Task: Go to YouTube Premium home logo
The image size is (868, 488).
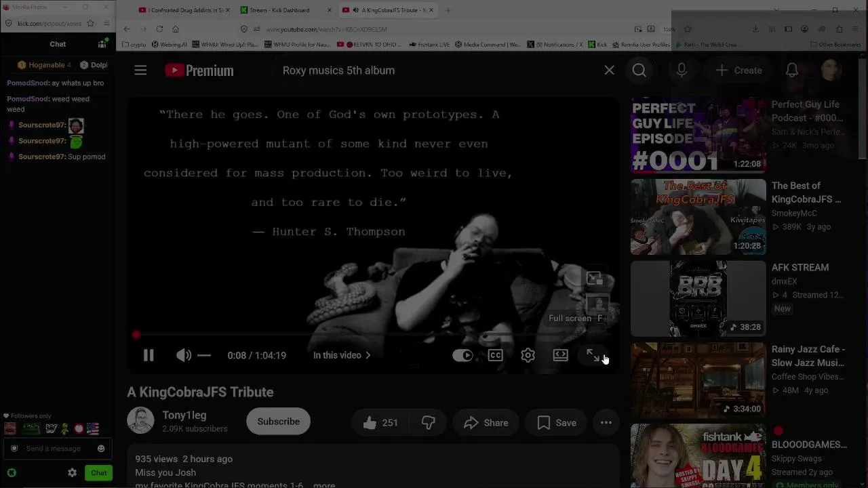Action: click(199, 70)
